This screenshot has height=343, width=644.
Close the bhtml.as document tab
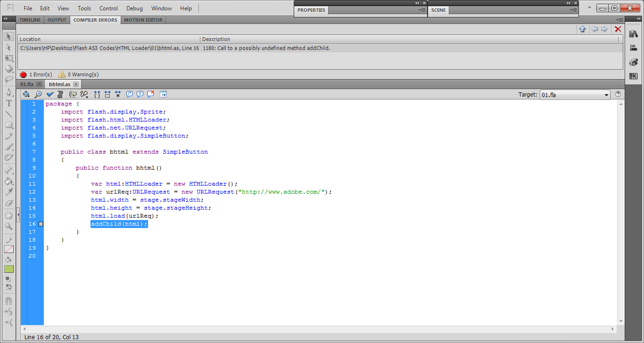click(76, 84)
